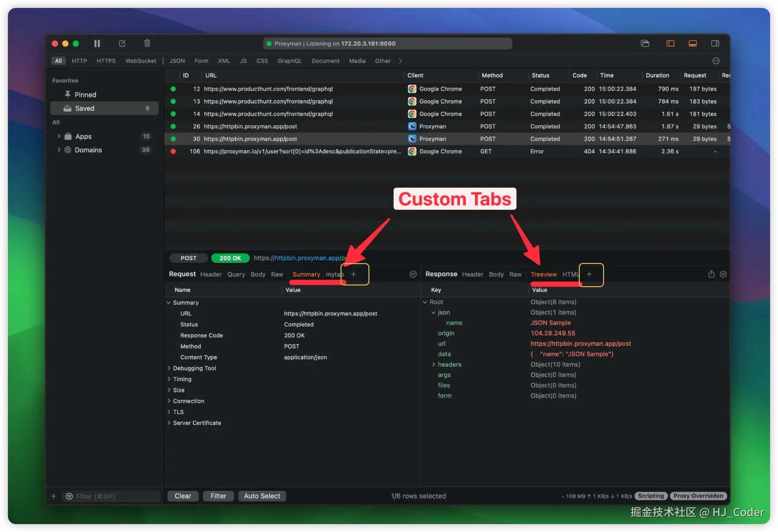Pause traffic recording with the pause icon
This screenshot has width=778, height=532.
tap(97, 43)
